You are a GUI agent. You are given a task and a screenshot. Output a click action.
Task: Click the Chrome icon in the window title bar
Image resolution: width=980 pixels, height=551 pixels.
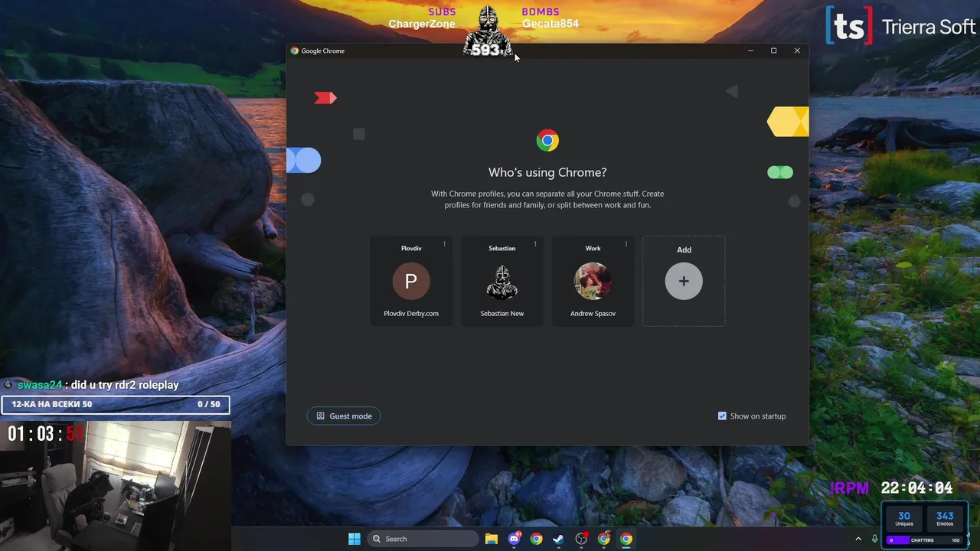click(x=295, y=51)
